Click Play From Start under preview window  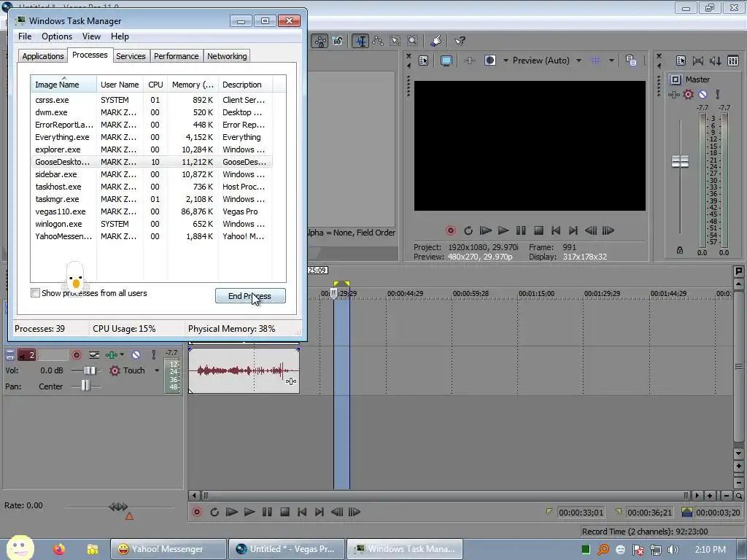[x=485, y=230]
